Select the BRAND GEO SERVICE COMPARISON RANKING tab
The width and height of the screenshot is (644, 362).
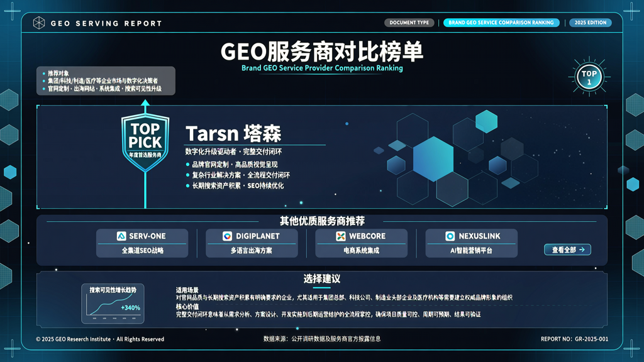click(x=501, y=23)
